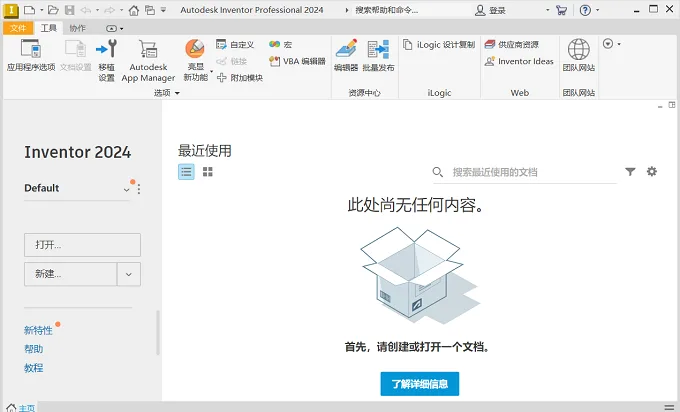Expand the sign-in dropdown arrow
This screenshot has height=412, width=680.
click(548, 10)
